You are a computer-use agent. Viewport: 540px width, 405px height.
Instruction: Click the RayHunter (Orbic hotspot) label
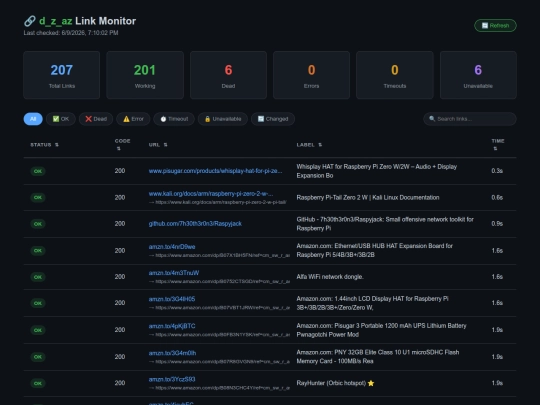(335, 383)
